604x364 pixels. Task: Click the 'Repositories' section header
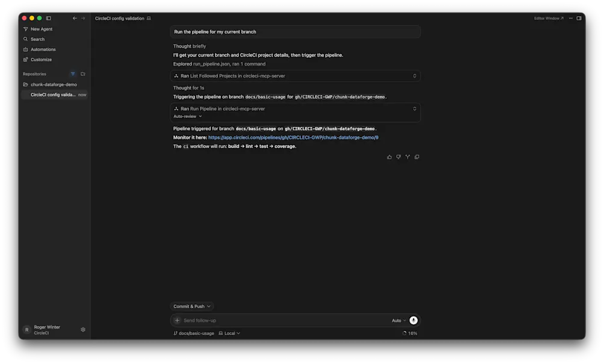tap(34, 74)
